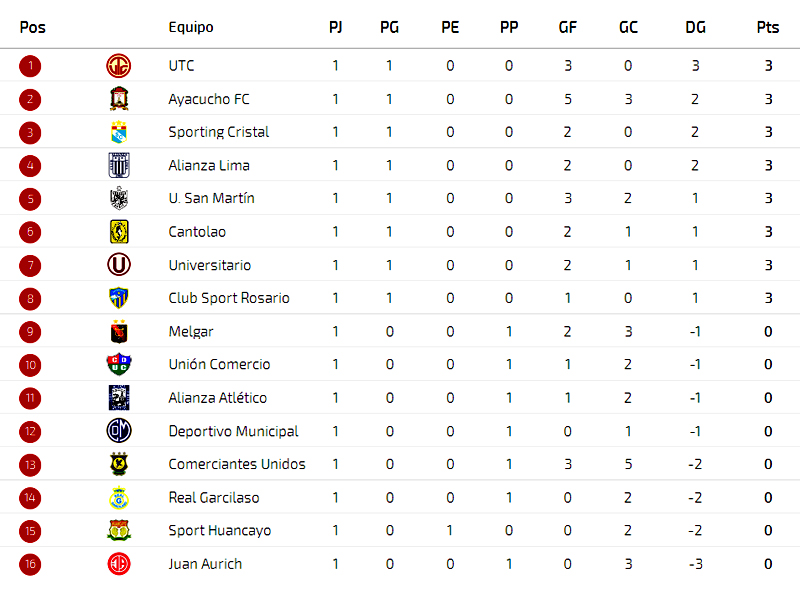Open the Universitario U logo
This screenshot has width=800, height=599.
[119, 265]
